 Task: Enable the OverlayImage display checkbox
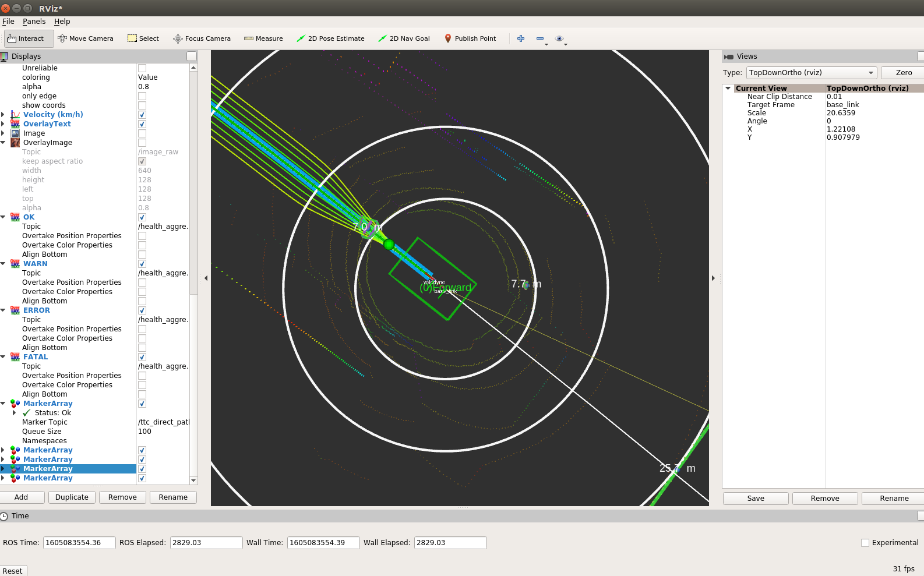pyautogui.click(x=142, y=143)
